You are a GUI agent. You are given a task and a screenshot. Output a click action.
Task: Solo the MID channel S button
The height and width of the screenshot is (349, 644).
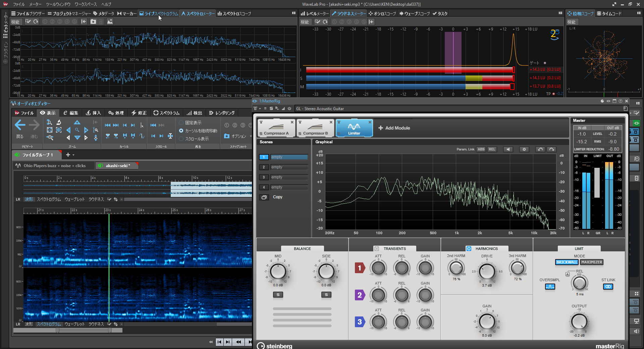(278, 295)
